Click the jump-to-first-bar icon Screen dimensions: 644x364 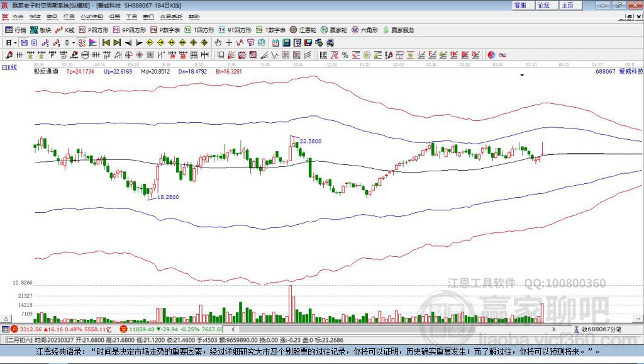point(106,43)
